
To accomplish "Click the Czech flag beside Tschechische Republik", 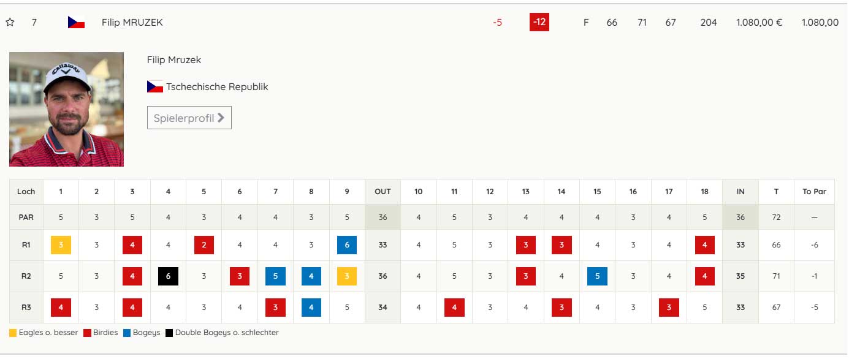I will pyautogui.click(x=155, y=87).
